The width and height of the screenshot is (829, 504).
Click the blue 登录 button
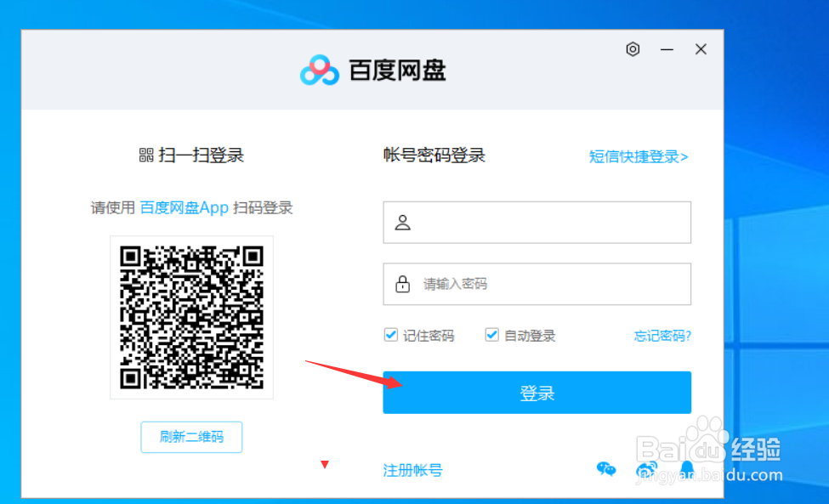point(537,393)
